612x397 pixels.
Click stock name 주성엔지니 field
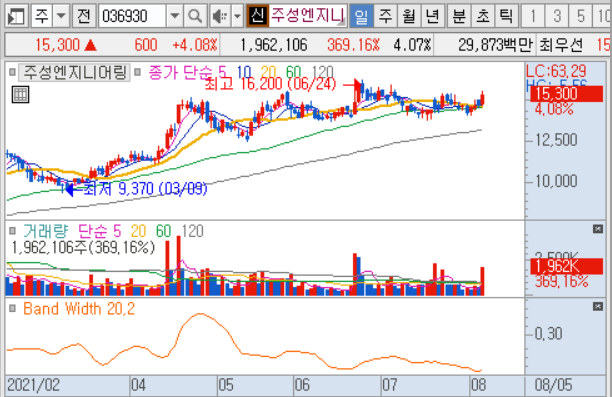coord(308,16)
